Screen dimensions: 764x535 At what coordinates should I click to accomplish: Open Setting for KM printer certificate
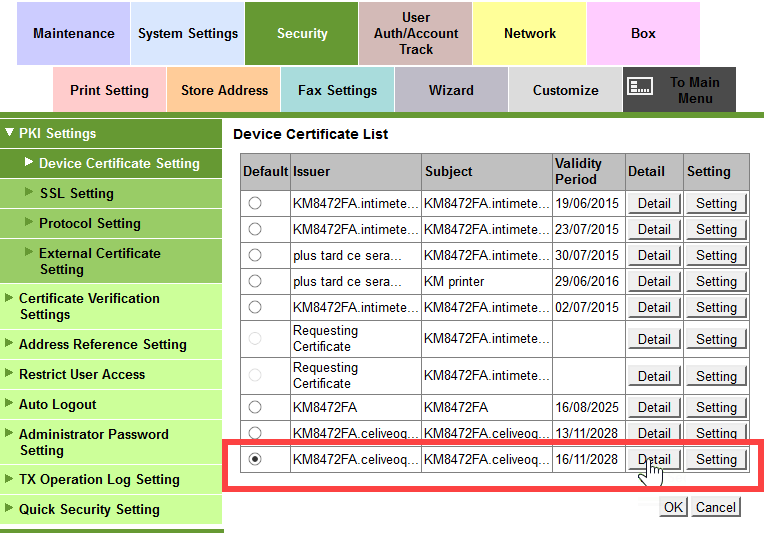pyautogui.click(x=716, y=281)
